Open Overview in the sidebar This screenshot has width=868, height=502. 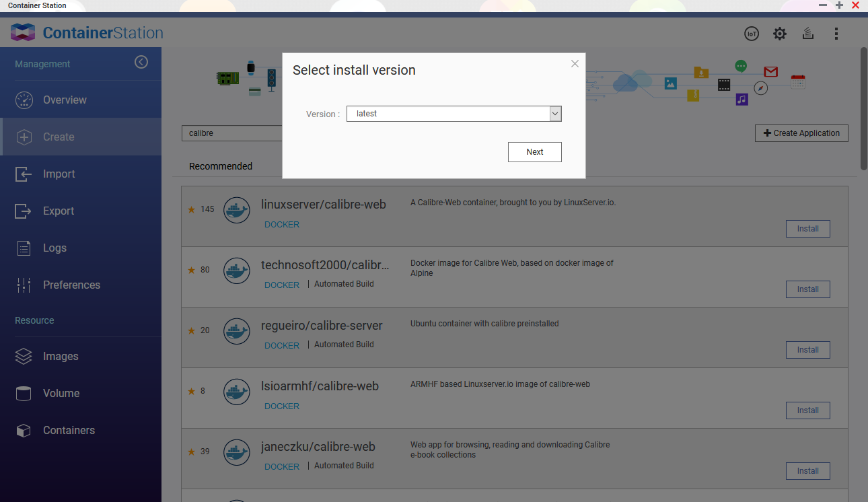coord(65,100)
